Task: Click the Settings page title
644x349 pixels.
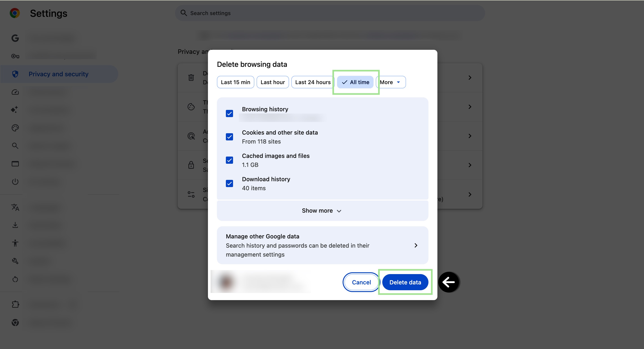Action: click(x=48, y=13)
